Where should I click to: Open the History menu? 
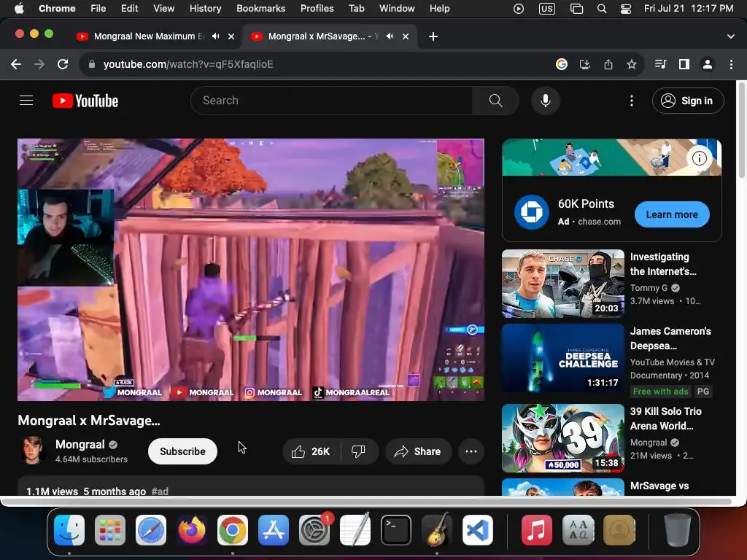(x=205, y=9)
